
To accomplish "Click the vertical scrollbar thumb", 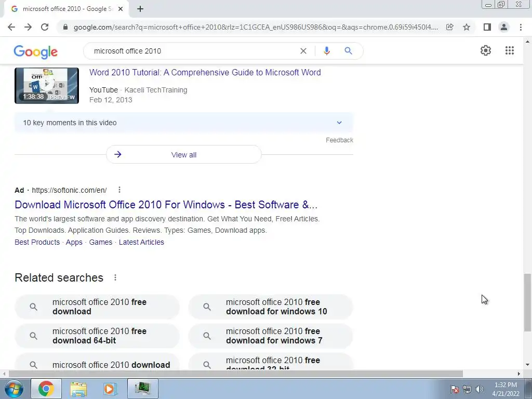I will click(527, 302).
